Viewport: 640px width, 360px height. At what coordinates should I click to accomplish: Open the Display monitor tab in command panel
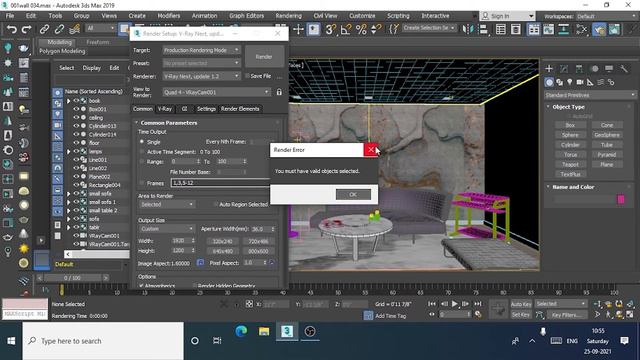609,69
